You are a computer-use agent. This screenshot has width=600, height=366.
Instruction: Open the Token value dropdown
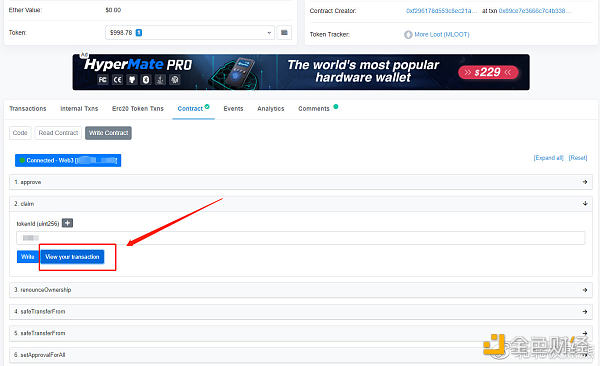click(189, 33)
